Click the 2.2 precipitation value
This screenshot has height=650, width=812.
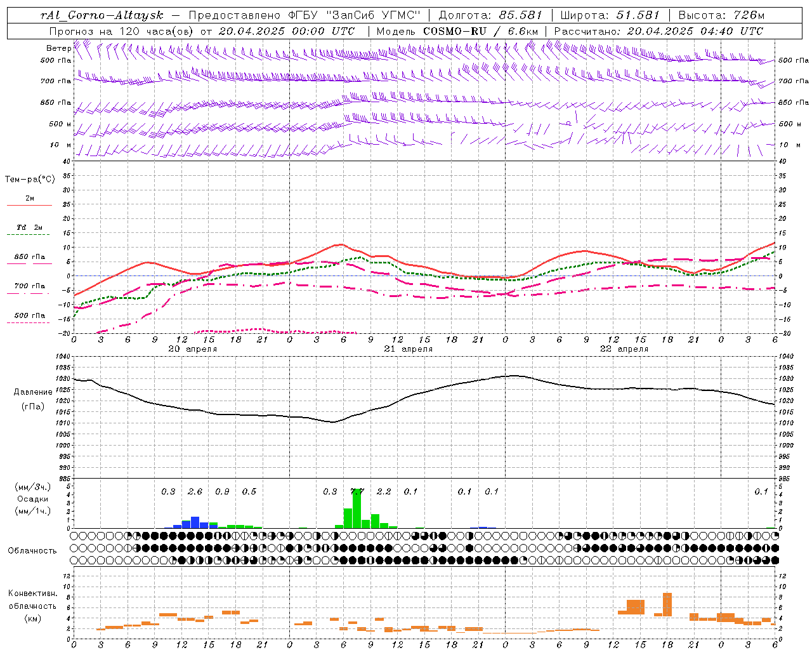coord(384,492)
